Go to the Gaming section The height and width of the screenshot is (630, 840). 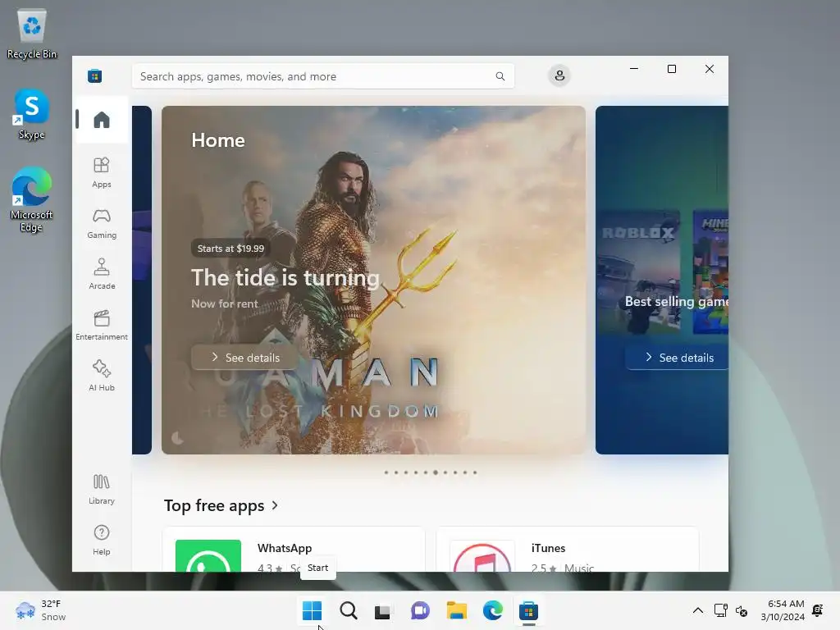(x=101, y=223)
